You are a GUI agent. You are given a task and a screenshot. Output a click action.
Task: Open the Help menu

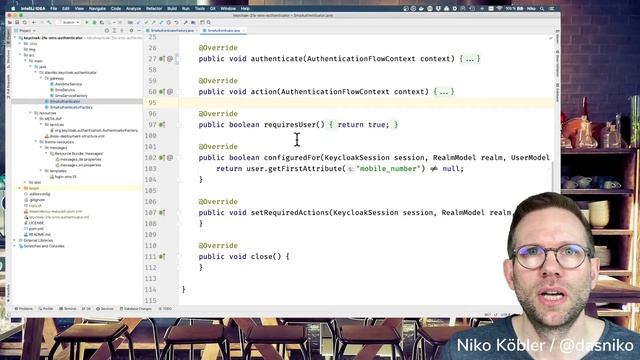point(245,8)
